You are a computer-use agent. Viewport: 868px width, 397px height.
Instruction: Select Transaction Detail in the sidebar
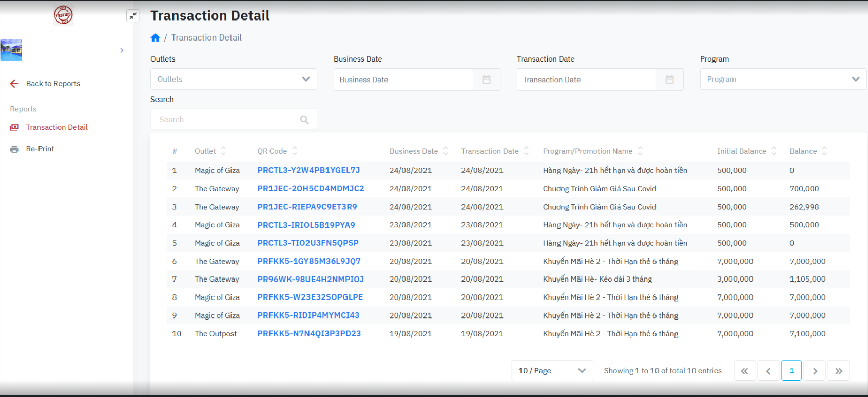tap(56, 127)
